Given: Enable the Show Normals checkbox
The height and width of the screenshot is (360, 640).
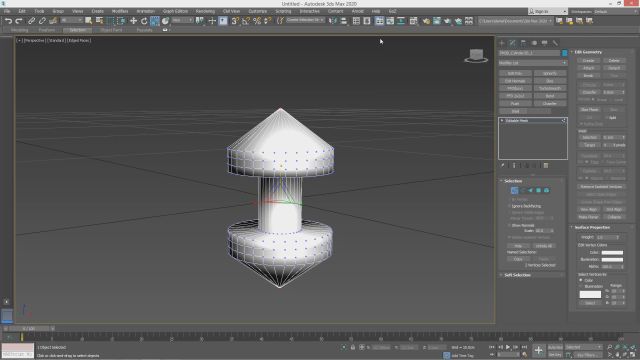Looking at the screenshot, I should (509, 225).
